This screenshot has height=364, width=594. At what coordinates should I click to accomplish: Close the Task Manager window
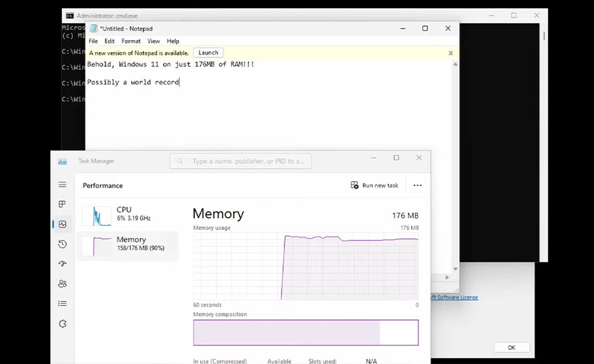419,158
